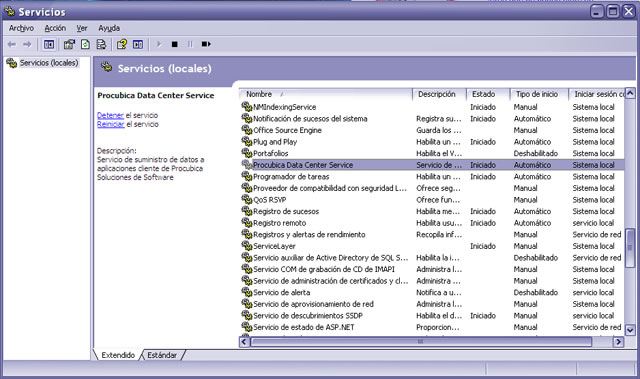Click the Forward arrow toolbar icon
This screenshot has height=379, width=640.
click(x=27, y=44)
